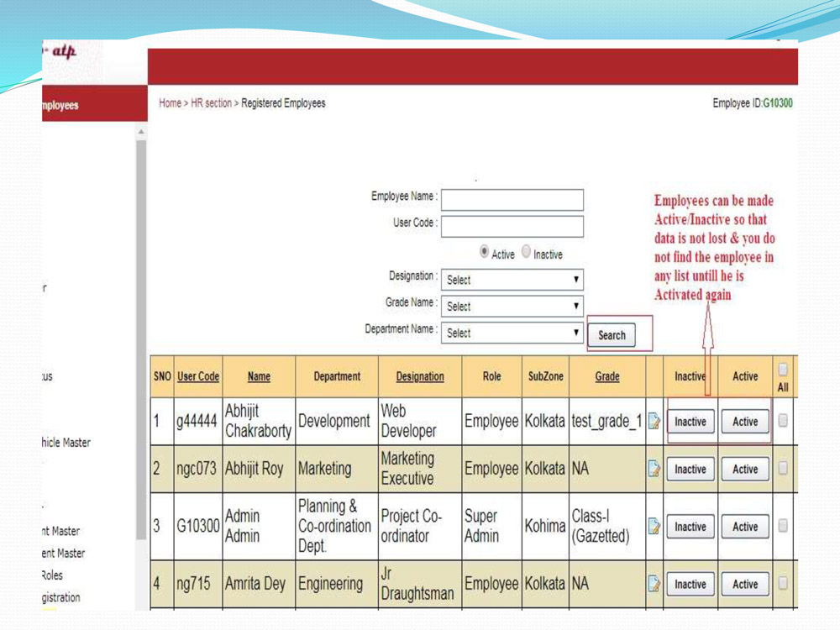
Task: Activate Abhijit Roy using the Active button
Action: coord(744,469)
